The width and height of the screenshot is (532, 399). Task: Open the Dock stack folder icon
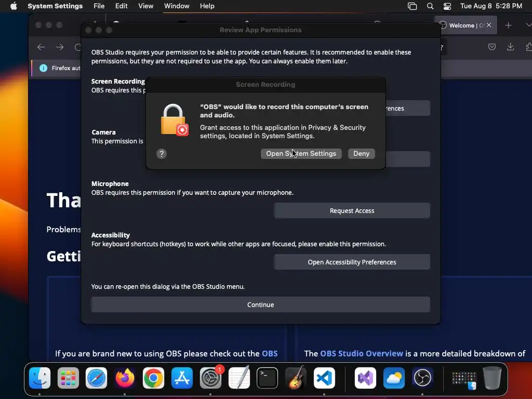point(464,379)
